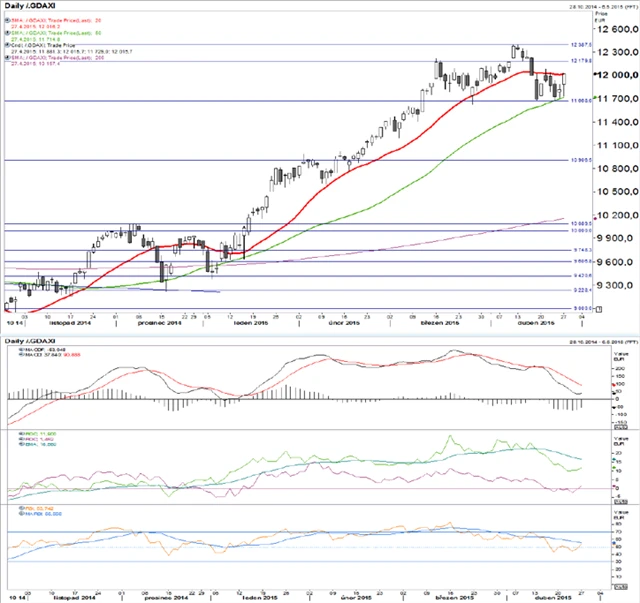Click the last white candlestick near 12 000
The image size is (640, 603).
[564, 79]
